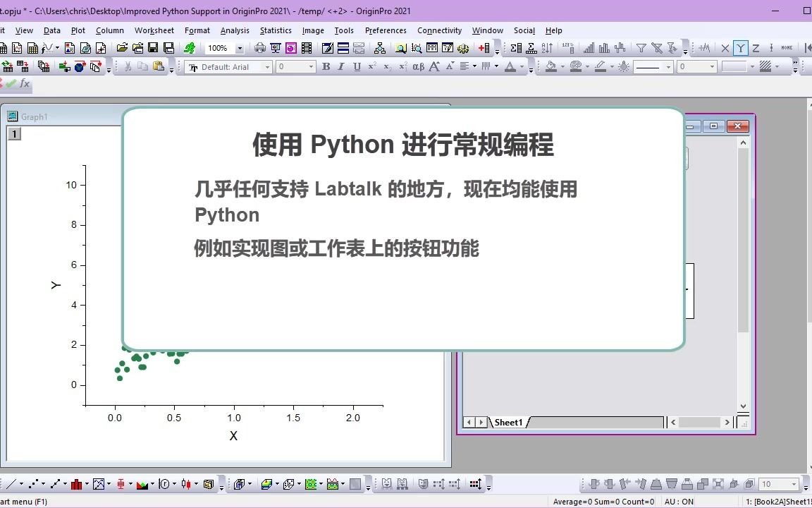812x508 pixels.
Task: Toggle the Set as Y column button
Action: click(x=741, y=48)
